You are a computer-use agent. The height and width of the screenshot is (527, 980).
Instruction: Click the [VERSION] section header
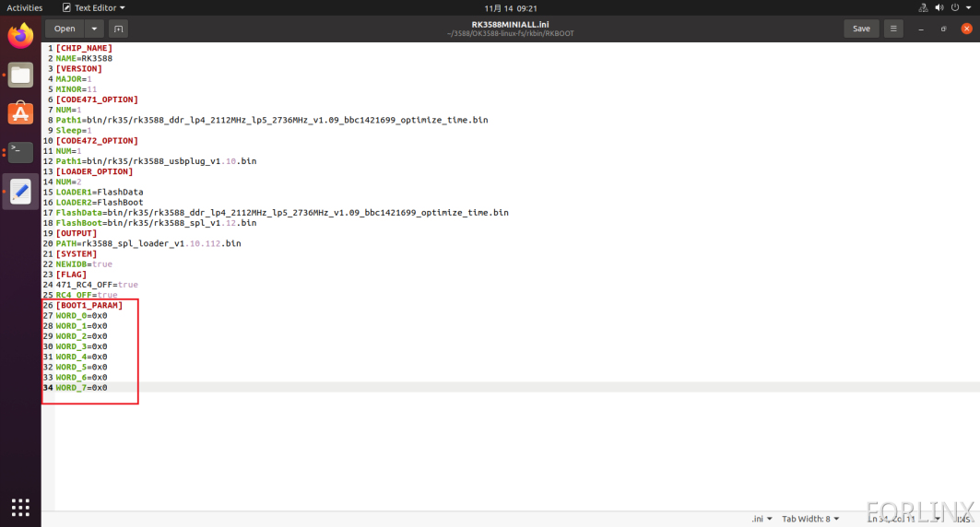pos(78,69)
